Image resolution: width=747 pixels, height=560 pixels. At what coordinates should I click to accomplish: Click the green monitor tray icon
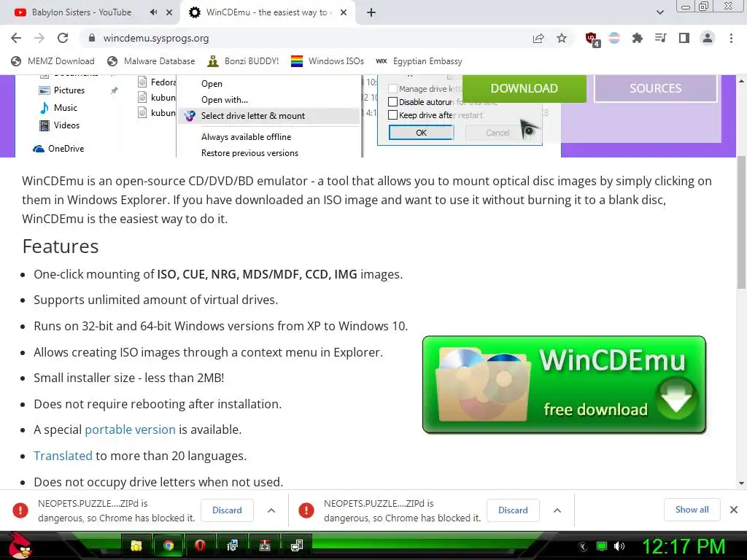pos(602,546)
